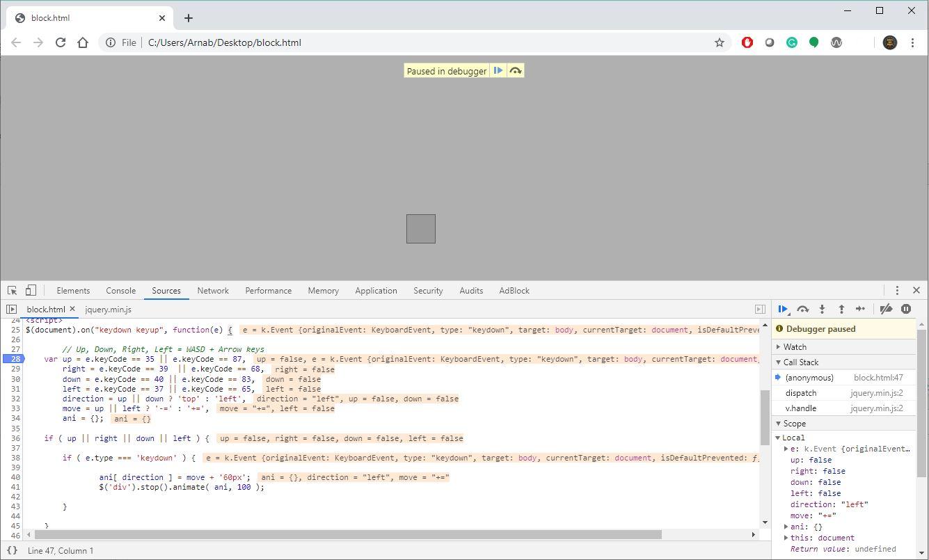Click the gray square on the page
The width and height of the screenshot is (929, 560).
(421, 229)
